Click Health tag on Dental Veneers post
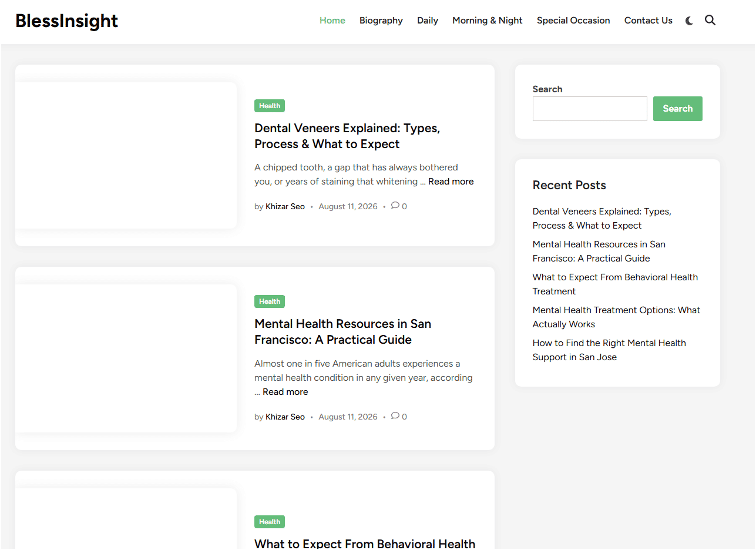The height and width of the screenshot is (550, 756). [x=270, y=106]
